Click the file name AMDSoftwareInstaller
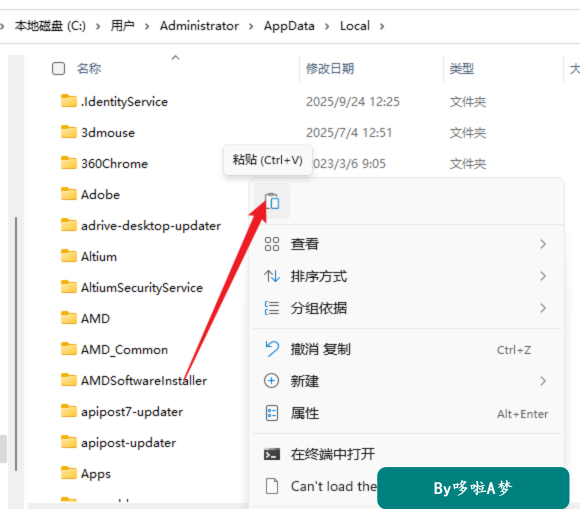 (x=144, y=381)
